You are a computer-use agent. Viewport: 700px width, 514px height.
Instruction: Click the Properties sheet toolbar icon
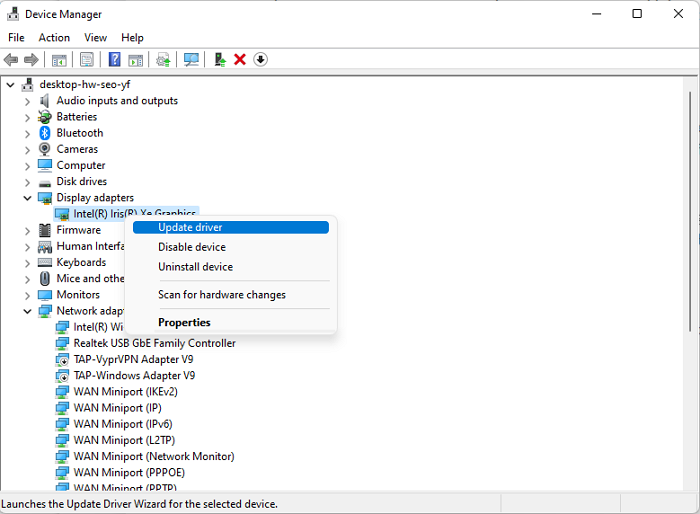point(87,60)
